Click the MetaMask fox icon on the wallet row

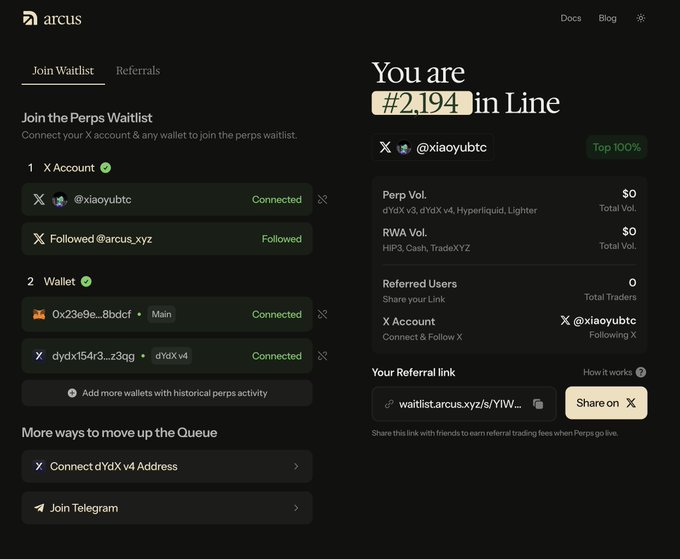click(x=39, y=314)
